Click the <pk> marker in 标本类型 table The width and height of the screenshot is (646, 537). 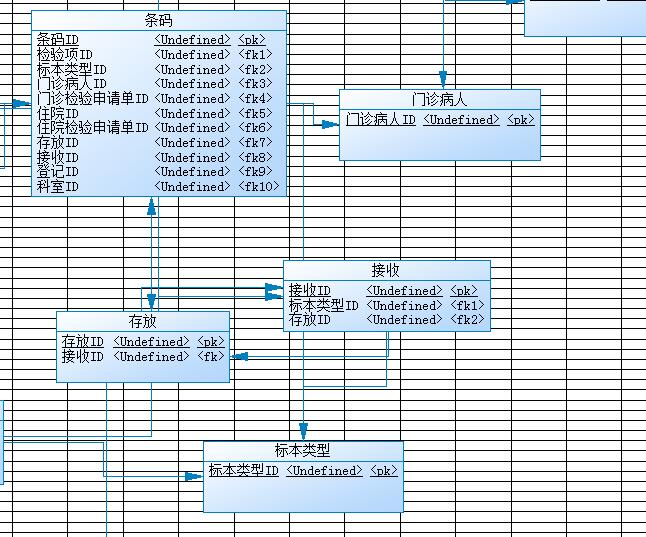point(384,471)
